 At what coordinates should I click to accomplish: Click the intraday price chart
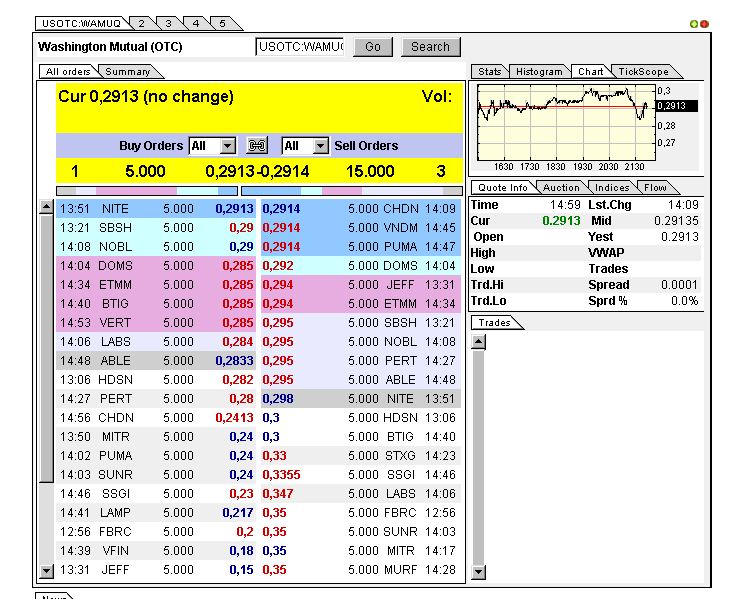point(565,120)
